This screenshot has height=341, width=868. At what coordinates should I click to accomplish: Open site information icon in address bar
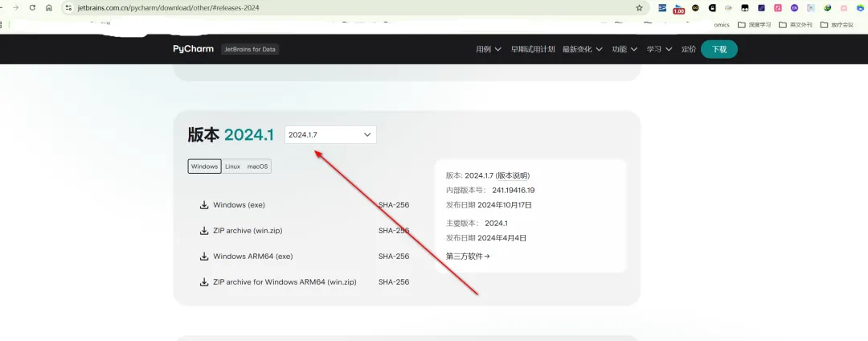68,8
